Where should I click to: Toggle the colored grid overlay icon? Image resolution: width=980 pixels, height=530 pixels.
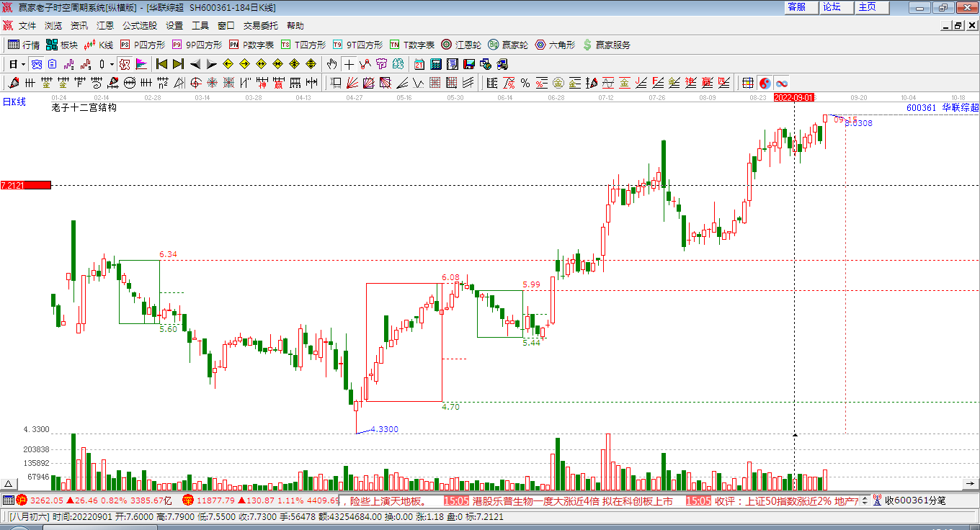pos(748,83)
